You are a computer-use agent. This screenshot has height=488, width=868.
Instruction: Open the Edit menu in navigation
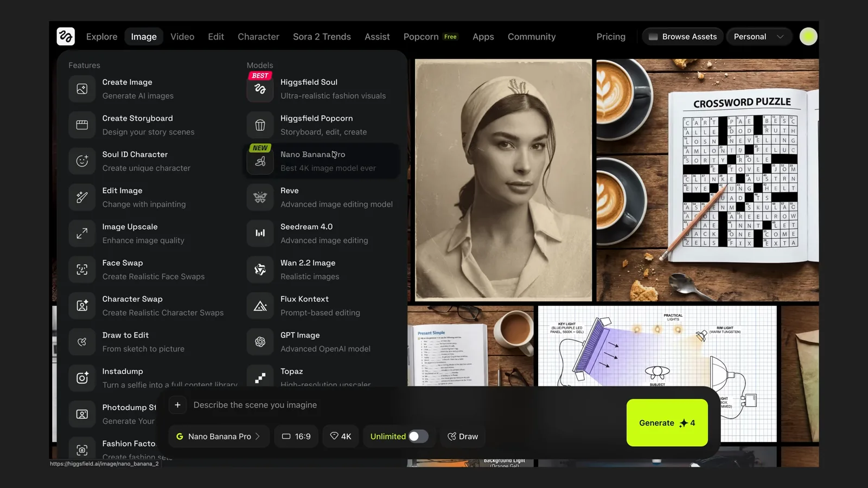tap(216, 36)
